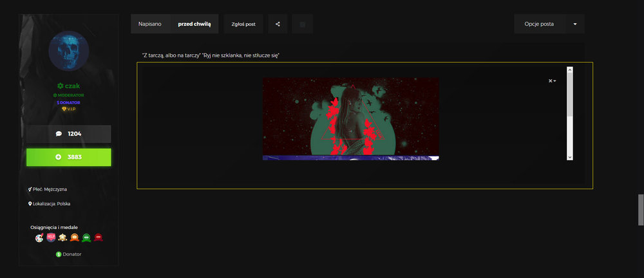This screenshot has height=278, width=644.
Task: Report the post with Zgłoś post
Action: pos(243,24)
